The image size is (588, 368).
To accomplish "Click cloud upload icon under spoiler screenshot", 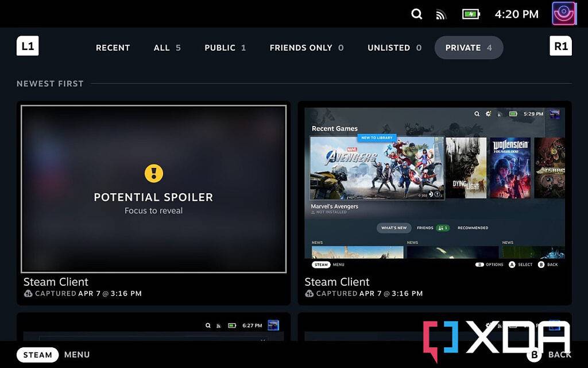I will [x=28, y=294].
